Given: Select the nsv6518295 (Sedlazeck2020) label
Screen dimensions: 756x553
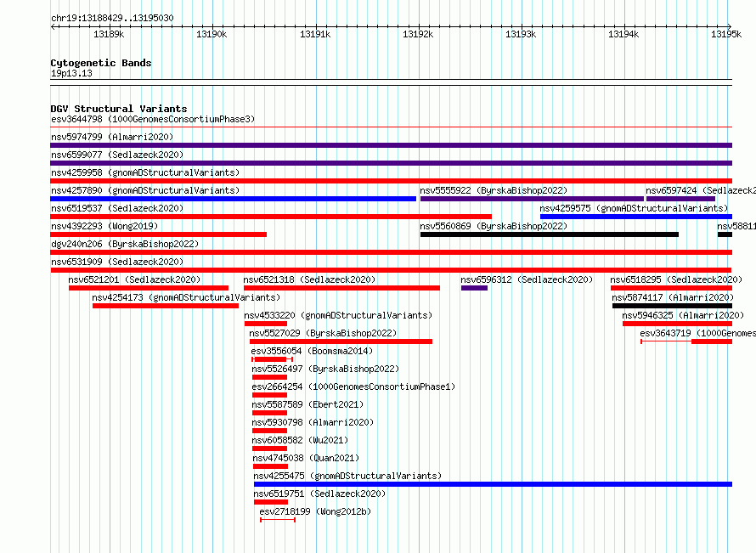Looking at the screenshot, I should 676,279.
